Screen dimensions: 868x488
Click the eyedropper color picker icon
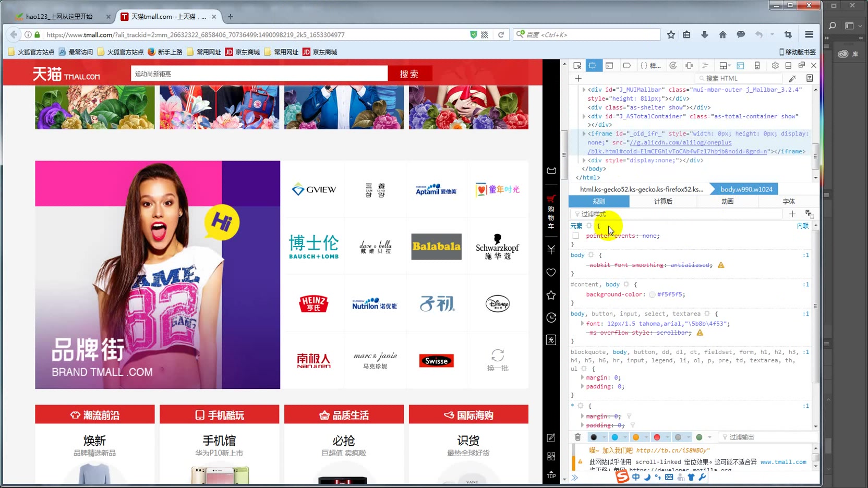click(792, 78)
